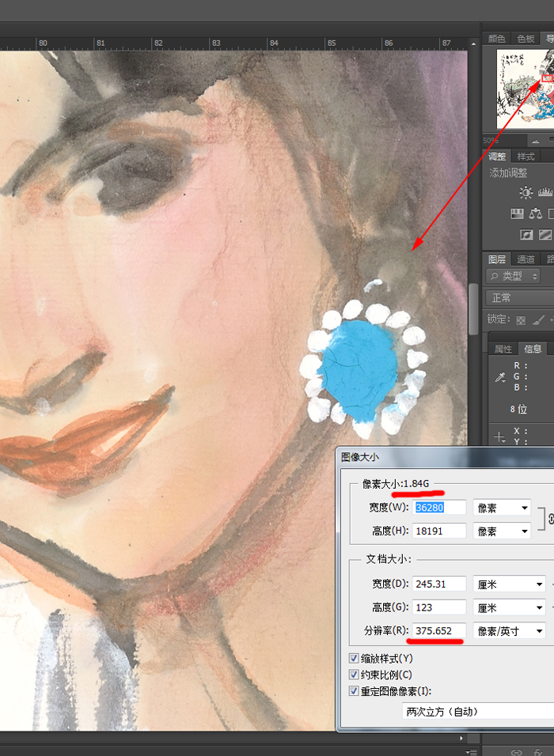554x756 pixels.
Task: Open the 正常 blend mode dropdown
Action: click(x=520, y=297)
